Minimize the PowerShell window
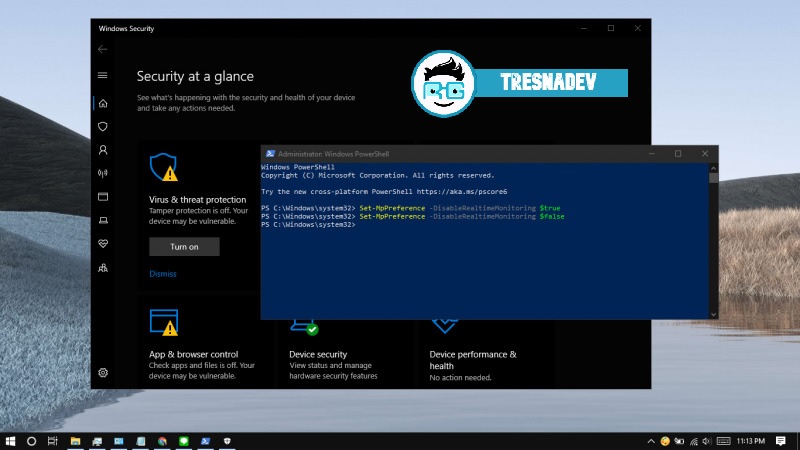Viewport: 800px width, 450px height. click(652, 154)
